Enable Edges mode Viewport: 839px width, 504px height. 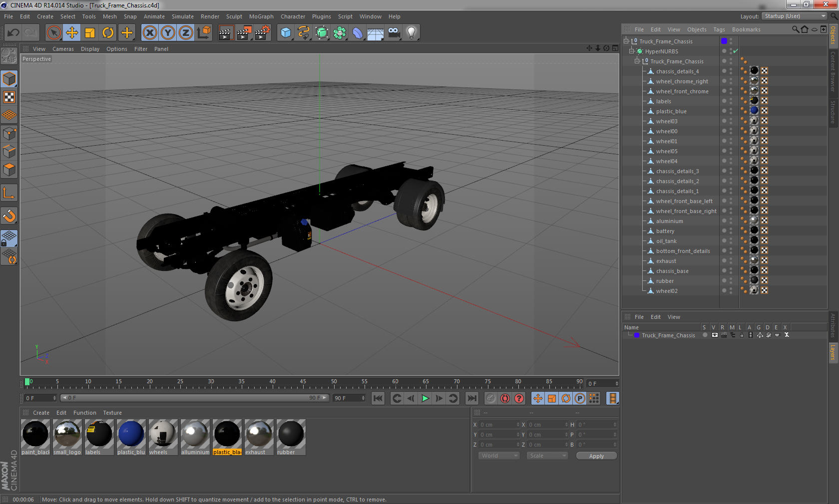coord(9,151)
